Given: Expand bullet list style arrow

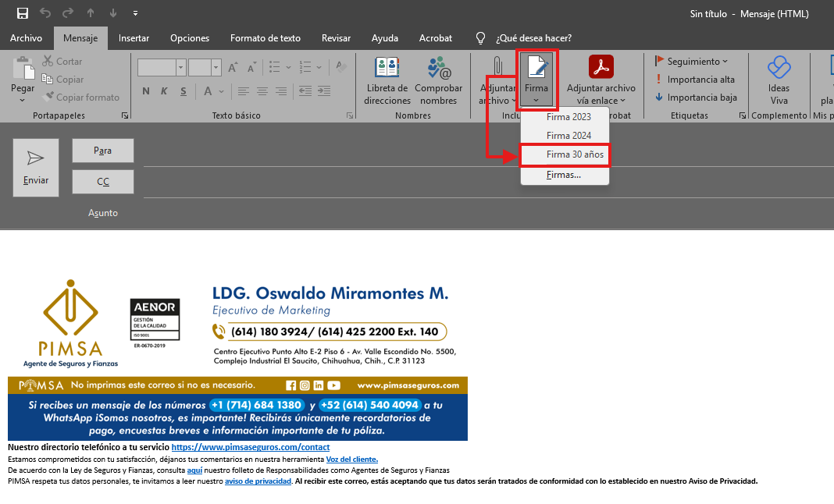Looking at the screenshot, I should click(x=288, y=68).
